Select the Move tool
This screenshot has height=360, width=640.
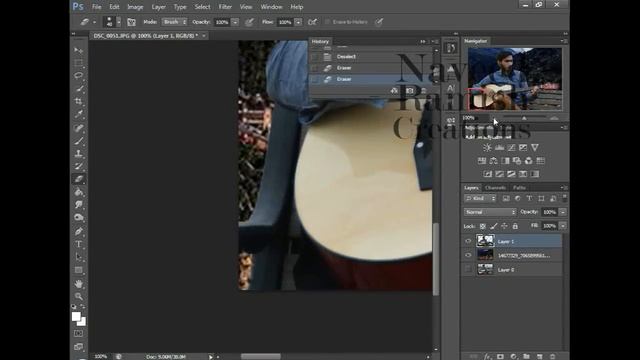[78, 50]
